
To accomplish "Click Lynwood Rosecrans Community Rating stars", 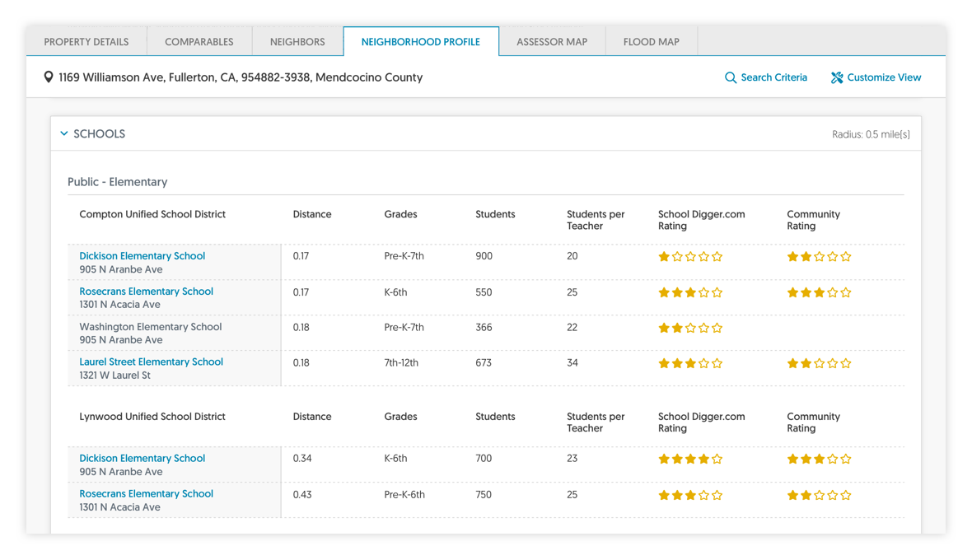I will tap(819, 495).
